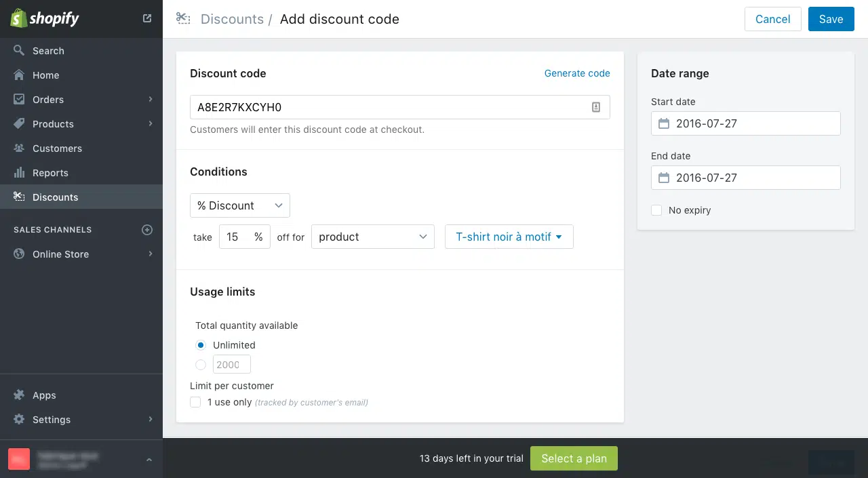Screen dimensions: 868x478
Task: Click the store avatar at bottom left
Action: pos(19,459)
